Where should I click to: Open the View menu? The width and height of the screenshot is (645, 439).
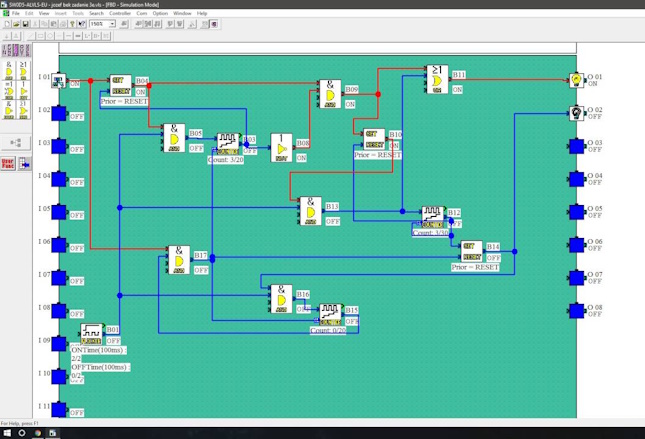pos(44,13)
